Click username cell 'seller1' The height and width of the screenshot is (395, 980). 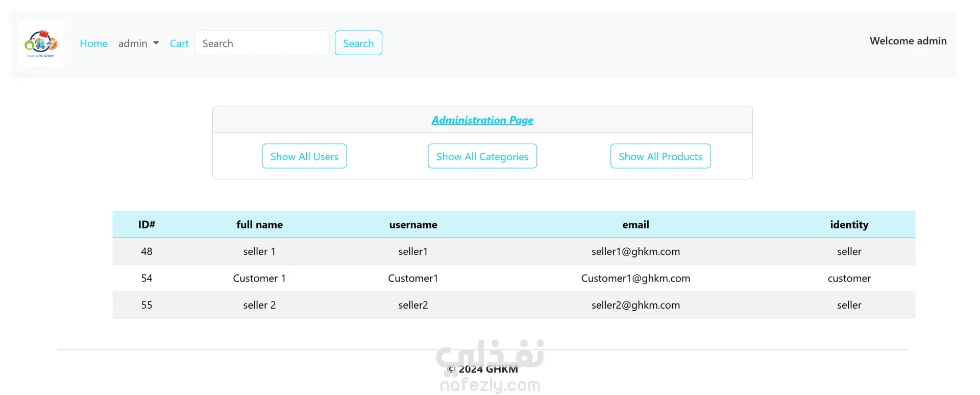point(413,251)
